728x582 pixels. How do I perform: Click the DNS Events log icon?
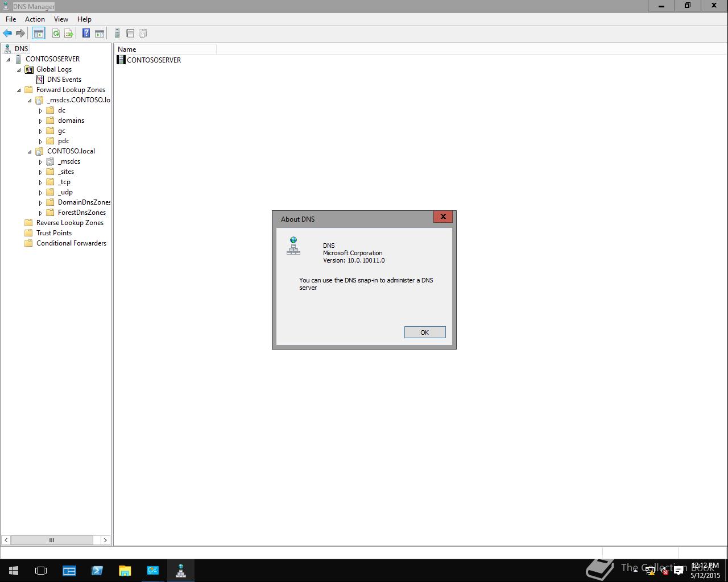(x=40, y=80)
